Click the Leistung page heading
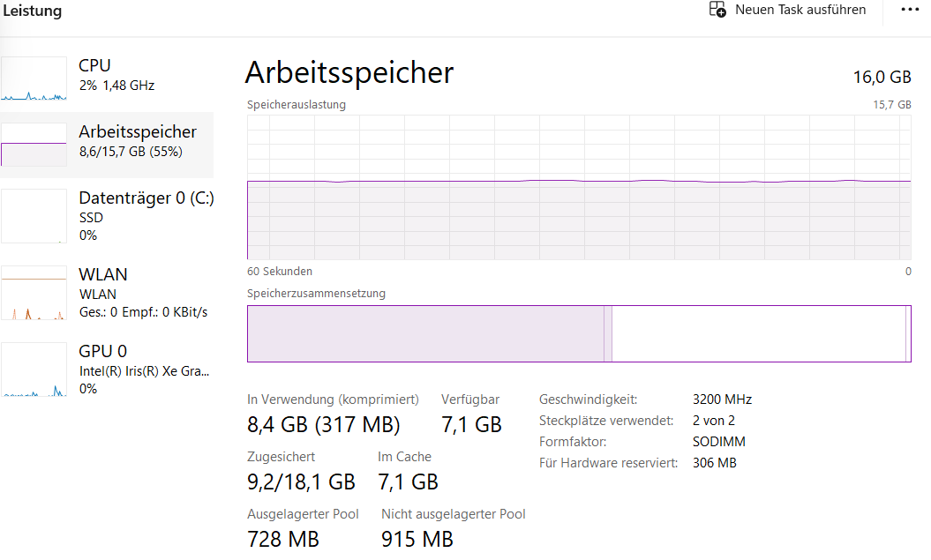This screenshot has width=931, height=560. (33, 11)
